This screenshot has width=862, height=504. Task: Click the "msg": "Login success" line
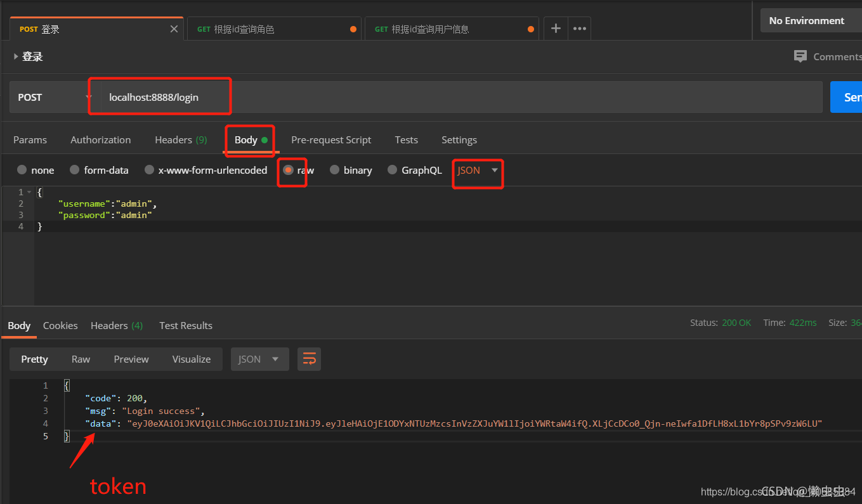[145, 411]
